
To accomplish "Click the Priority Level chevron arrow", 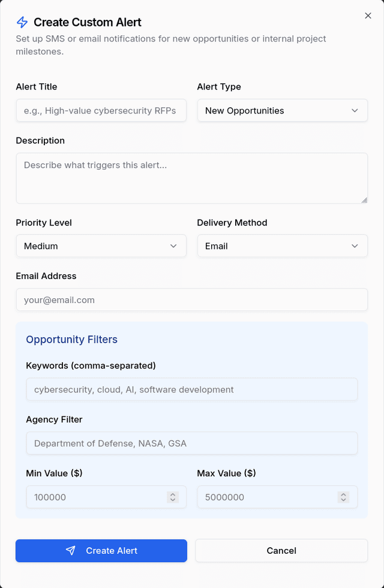I will coord(173,246).
